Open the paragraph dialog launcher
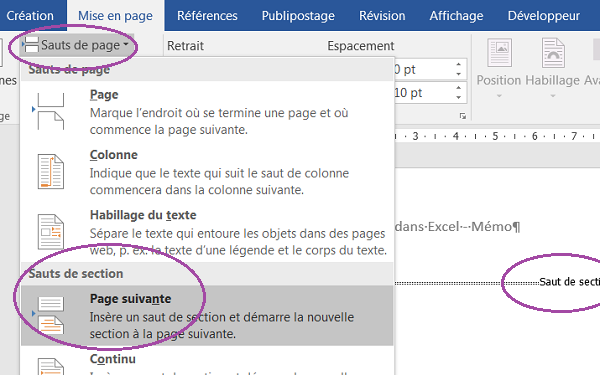This screenshot has height=375, width=600. (463, 116)
